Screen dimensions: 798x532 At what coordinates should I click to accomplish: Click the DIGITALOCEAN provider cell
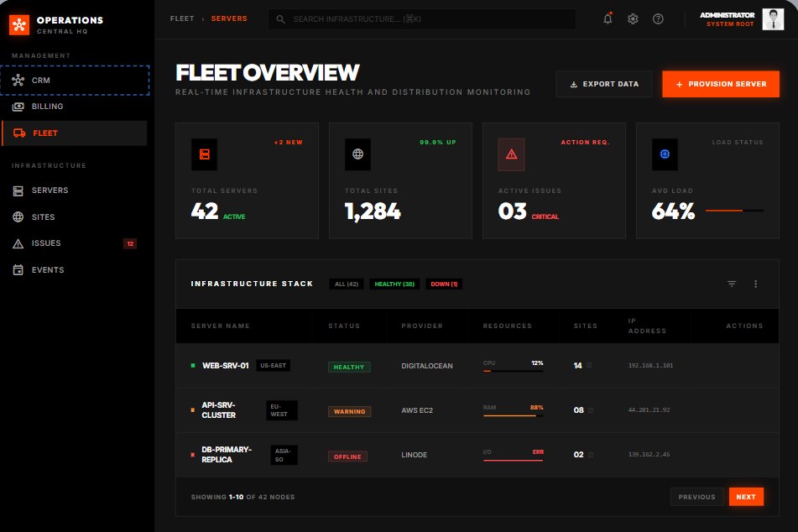[x=427, y=366]
